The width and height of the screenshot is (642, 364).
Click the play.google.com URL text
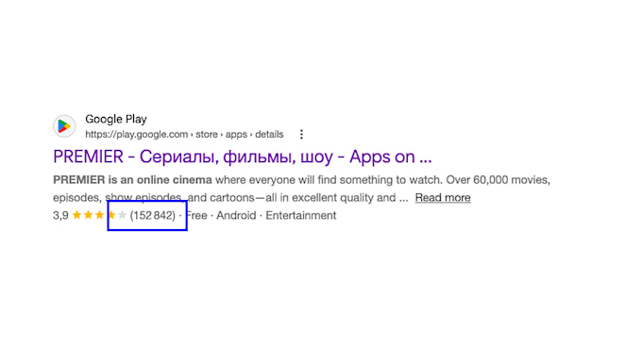136,134
